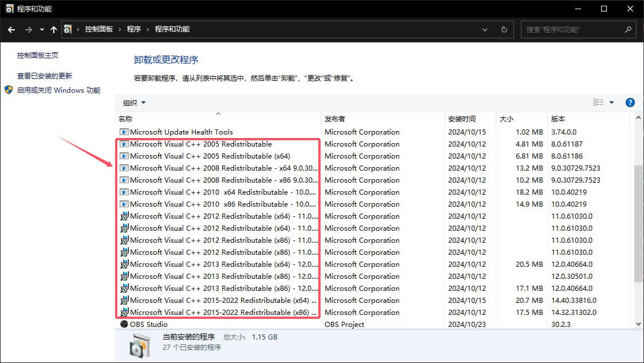Click the 14.9 MB size cell
644x363 pixels.
(x=530, y=204)
